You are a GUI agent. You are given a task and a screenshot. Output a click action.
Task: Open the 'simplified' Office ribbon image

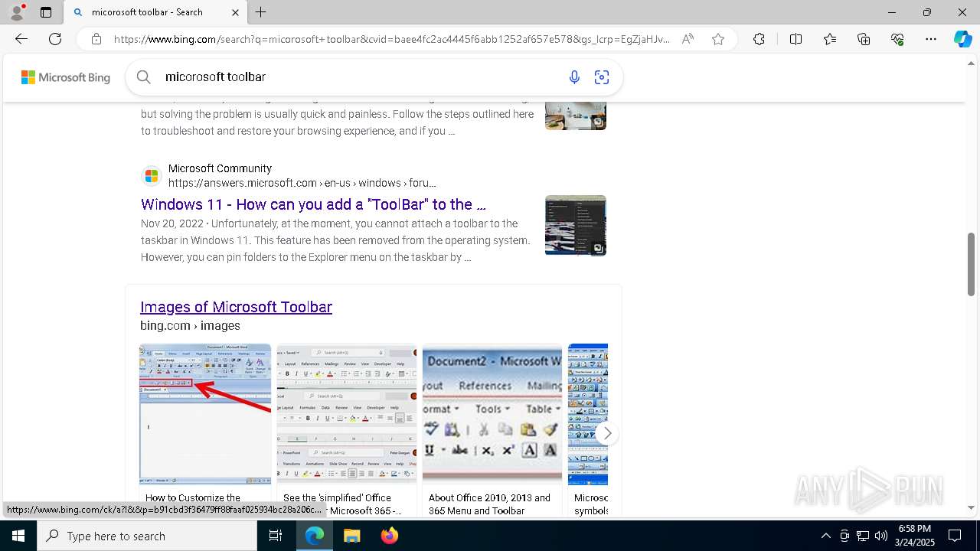[347, 414]
